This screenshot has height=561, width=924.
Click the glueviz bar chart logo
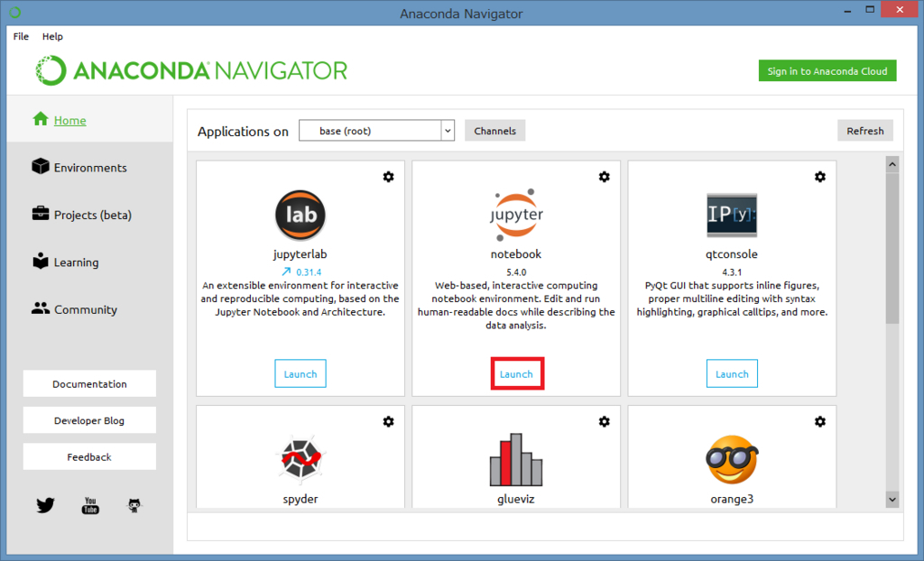(x=516, y=460)
